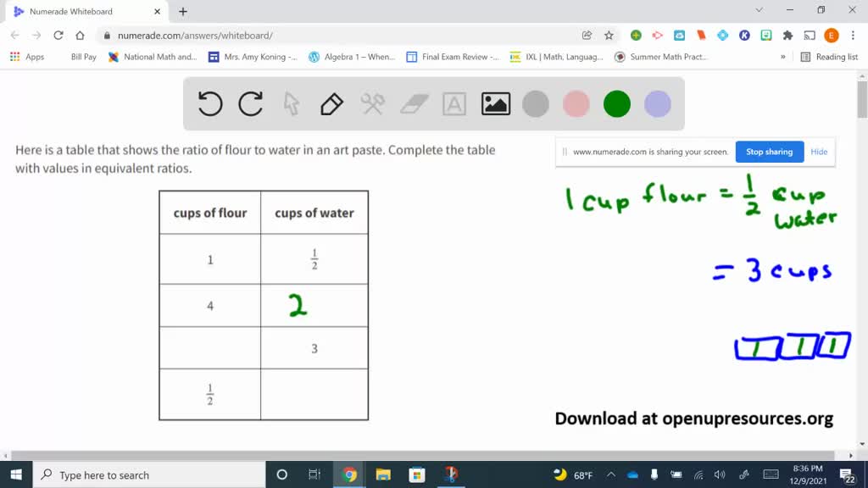The image size is (868, 488).
Task: Open Cortana circle on taskbar
Action: 281,474
